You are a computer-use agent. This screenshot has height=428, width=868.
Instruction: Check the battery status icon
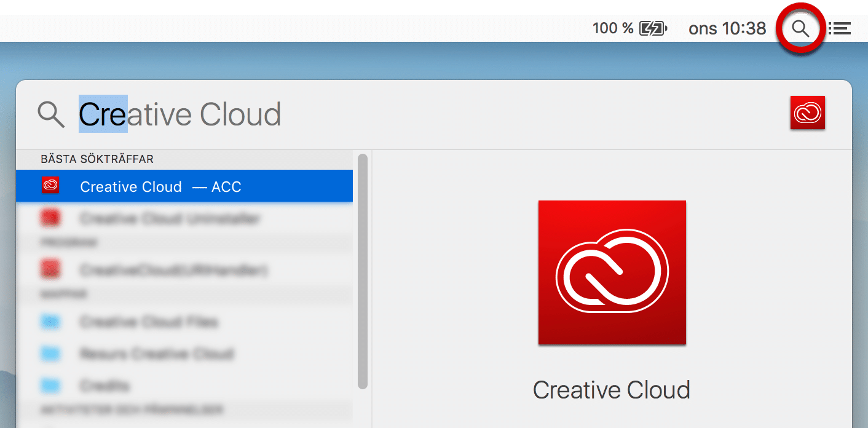tap(653, 28)
